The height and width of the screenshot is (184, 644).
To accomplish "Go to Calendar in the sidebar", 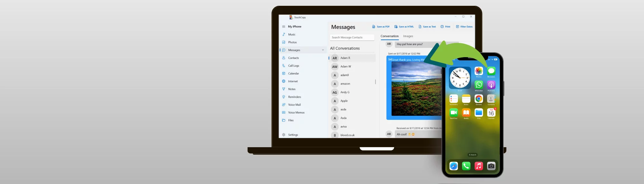I will [293, 74].
